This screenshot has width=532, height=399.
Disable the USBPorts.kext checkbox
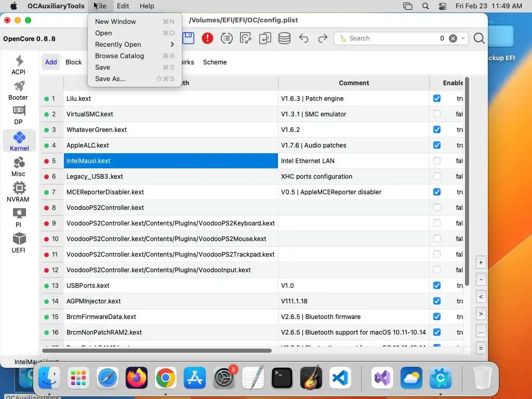[x=436, y=285]
